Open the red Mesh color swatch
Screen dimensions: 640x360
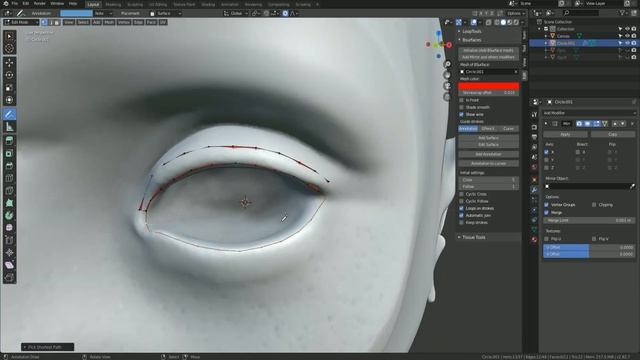tap(489, 86)
